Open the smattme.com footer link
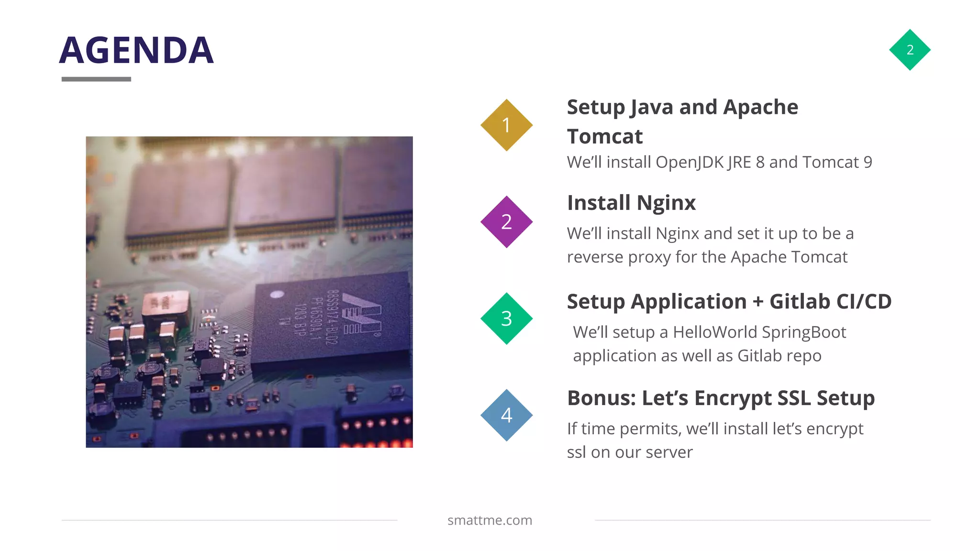 [x=490, y=520]
